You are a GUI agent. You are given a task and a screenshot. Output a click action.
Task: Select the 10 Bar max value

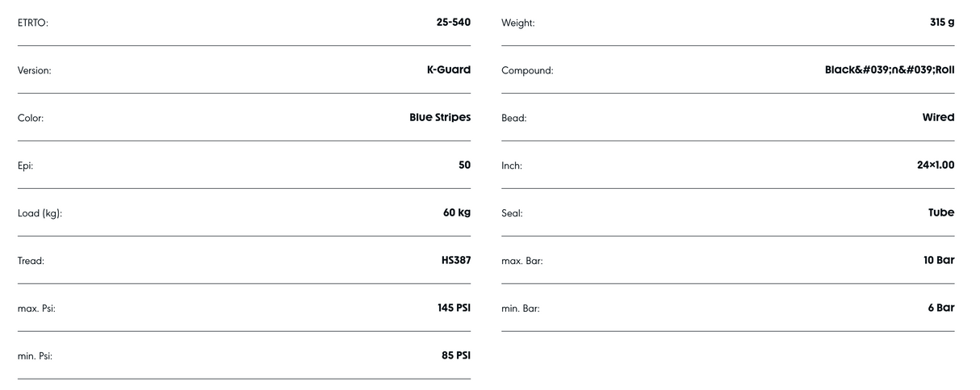tap(939, 261)
